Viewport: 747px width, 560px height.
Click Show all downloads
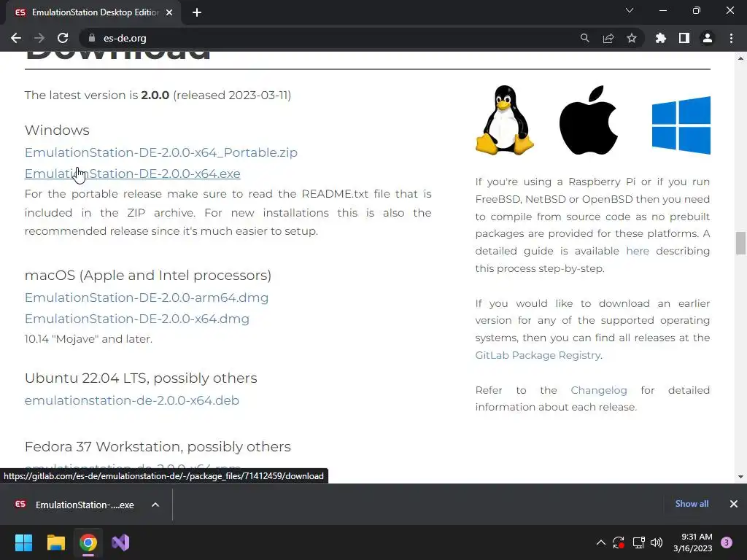(x=692, y=504)
